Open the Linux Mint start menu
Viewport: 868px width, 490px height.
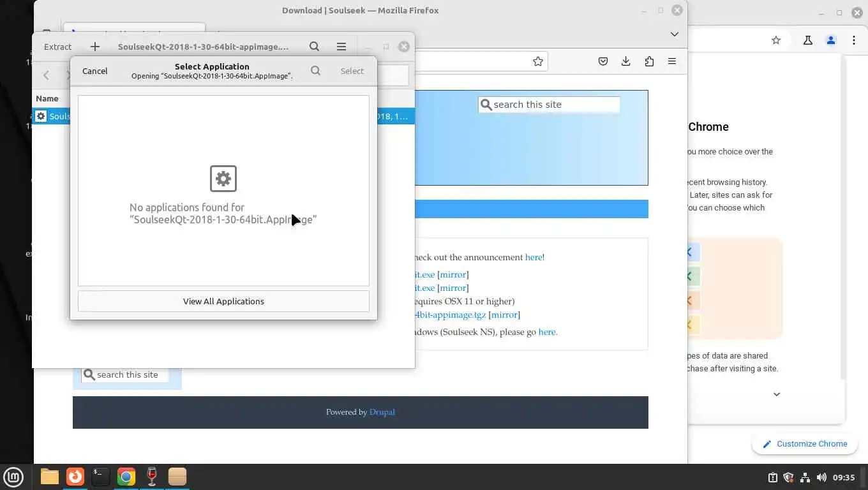(x=13, y=477)
